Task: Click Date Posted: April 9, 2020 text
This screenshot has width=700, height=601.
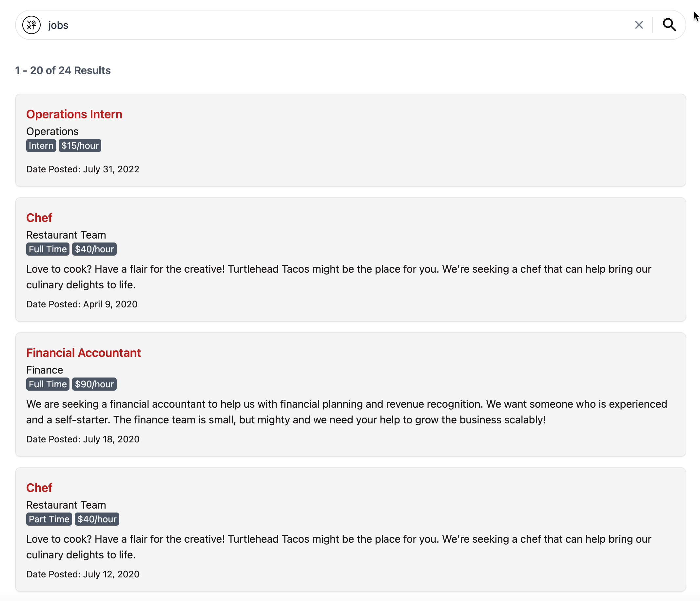Action: pos(82,304)
